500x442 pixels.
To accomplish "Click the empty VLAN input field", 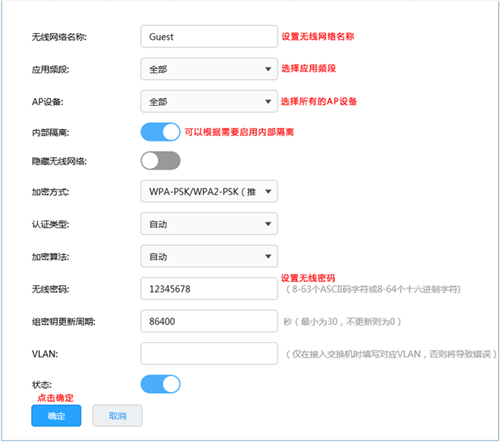I will point(209,353).
